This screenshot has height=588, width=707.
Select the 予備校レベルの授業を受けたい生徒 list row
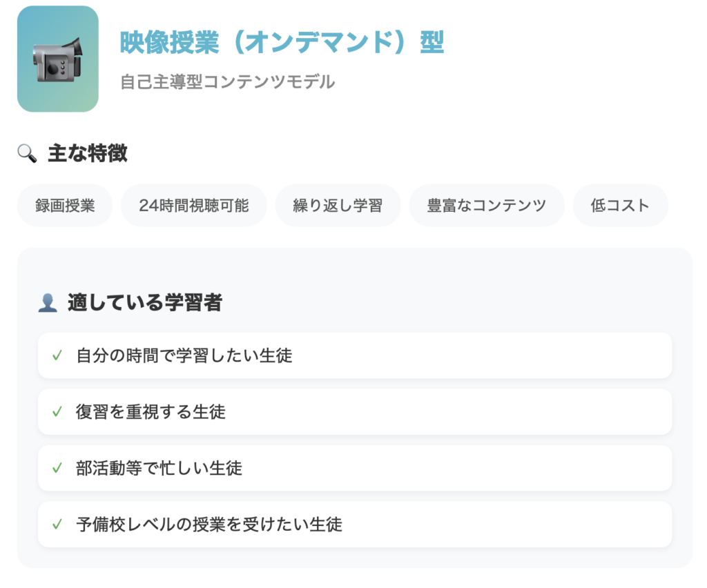tap(355, 525)
